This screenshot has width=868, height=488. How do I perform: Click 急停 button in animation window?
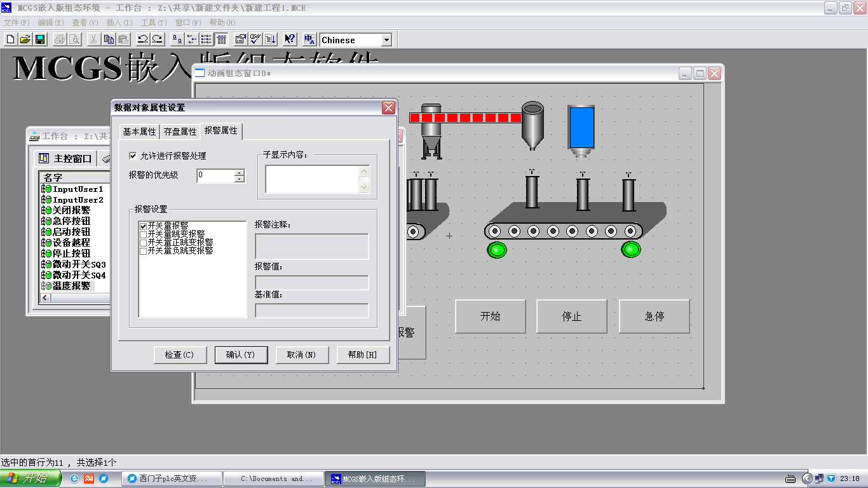pyautogui.click(x=654, y=316)
